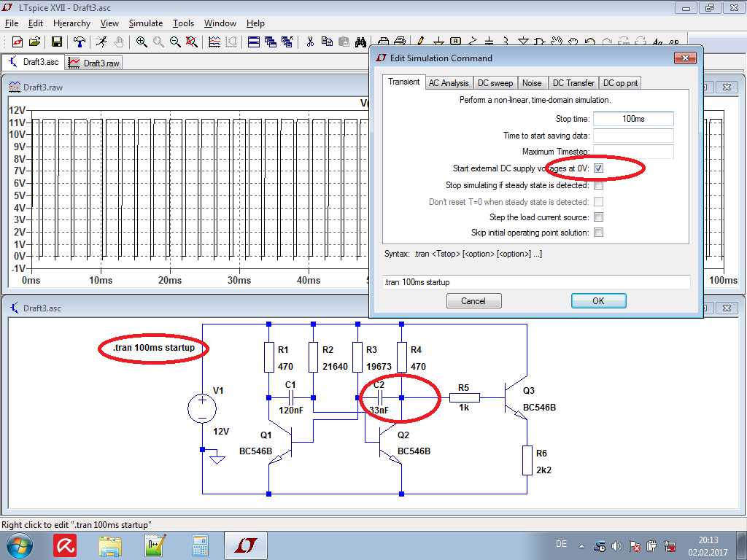Switch to the AC Analysis tab
Image resolution: width=747 pixels, height=560 pixels.
click(x=449, y=83)
